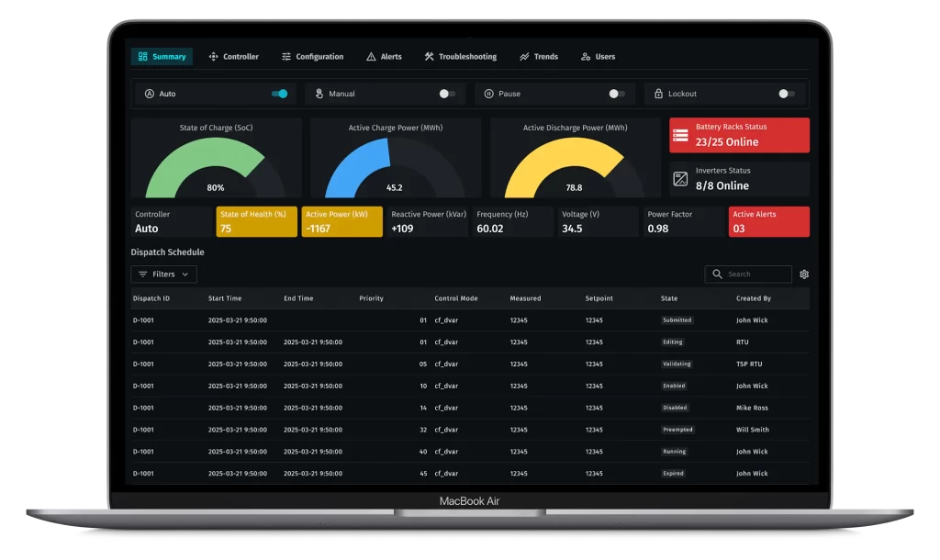Click the Preempted state badge
Image resolution: width=940 pixels, height=560 pixels.
coord(678,430)
